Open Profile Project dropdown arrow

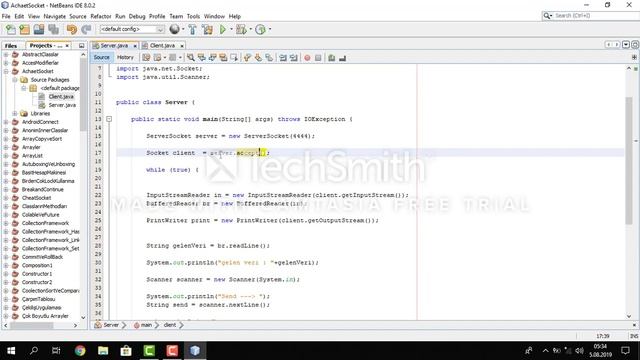pyautogui.click(x=269, y=29)
